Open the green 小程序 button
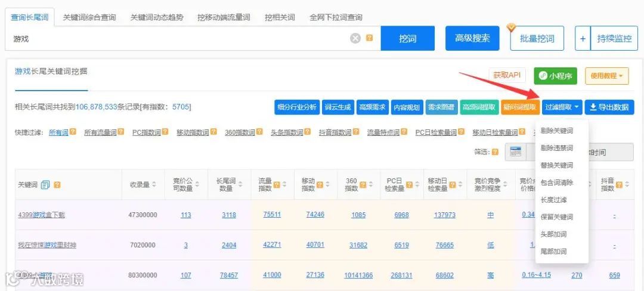 pyautogui.click(x=555, y=76)
